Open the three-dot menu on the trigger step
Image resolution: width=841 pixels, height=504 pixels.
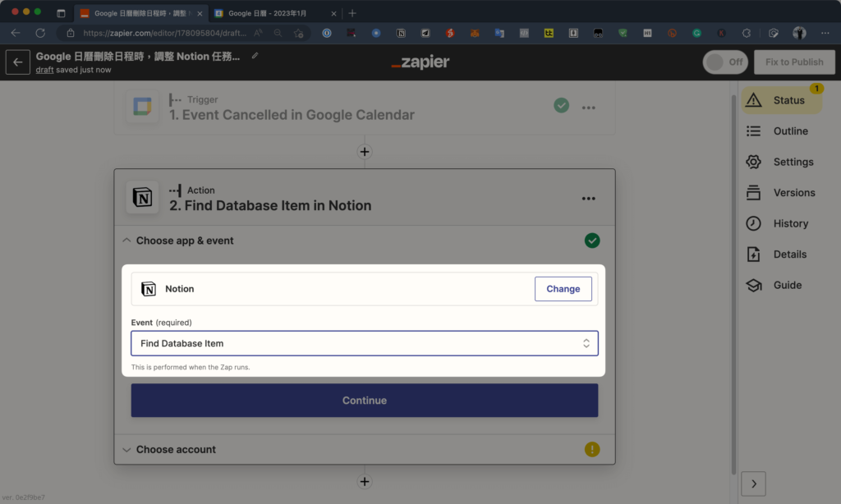tap(588, 108)
